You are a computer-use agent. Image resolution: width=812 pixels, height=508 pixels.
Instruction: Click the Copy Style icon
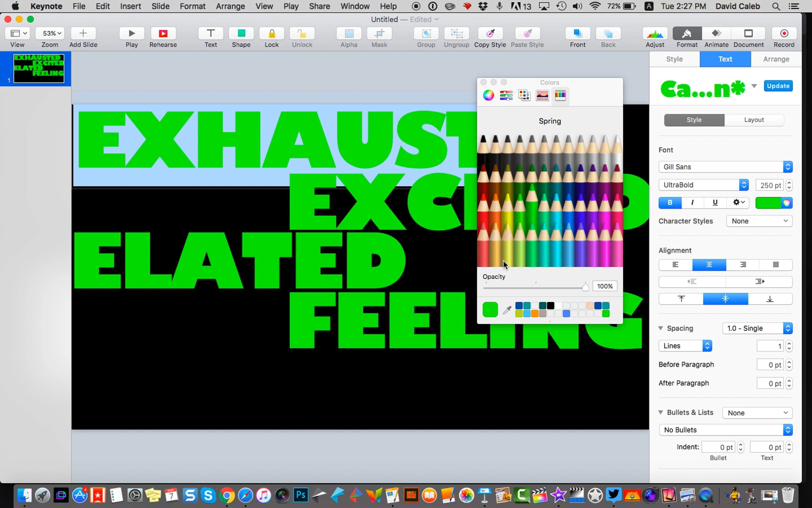(x=490, y=34)
